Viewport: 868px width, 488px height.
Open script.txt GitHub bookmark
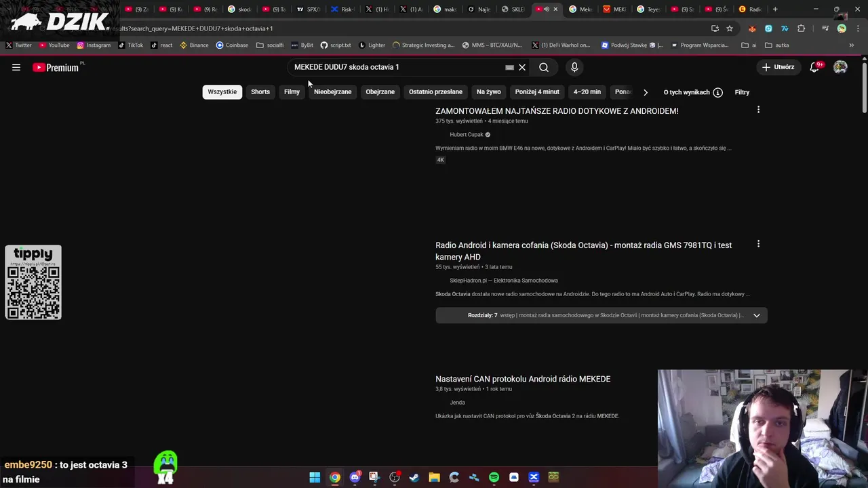coord(336,45)
